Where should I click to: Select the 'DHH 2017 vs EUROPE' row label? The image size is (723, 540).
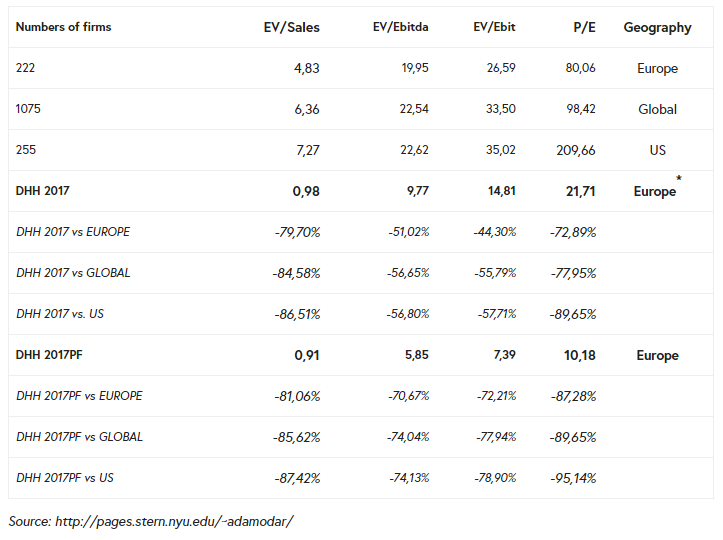pos(73,232)
